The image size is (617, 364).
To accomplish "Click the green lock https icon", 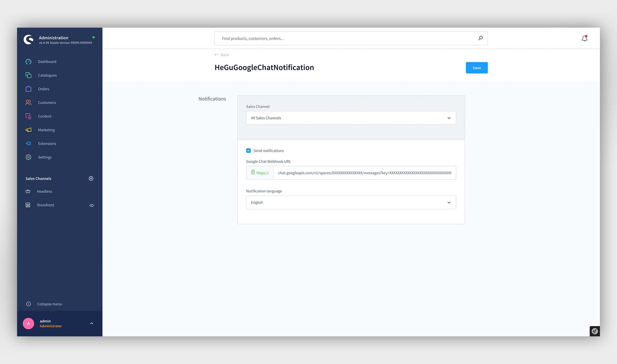I will pyautogui.click(x=253, y=172).
